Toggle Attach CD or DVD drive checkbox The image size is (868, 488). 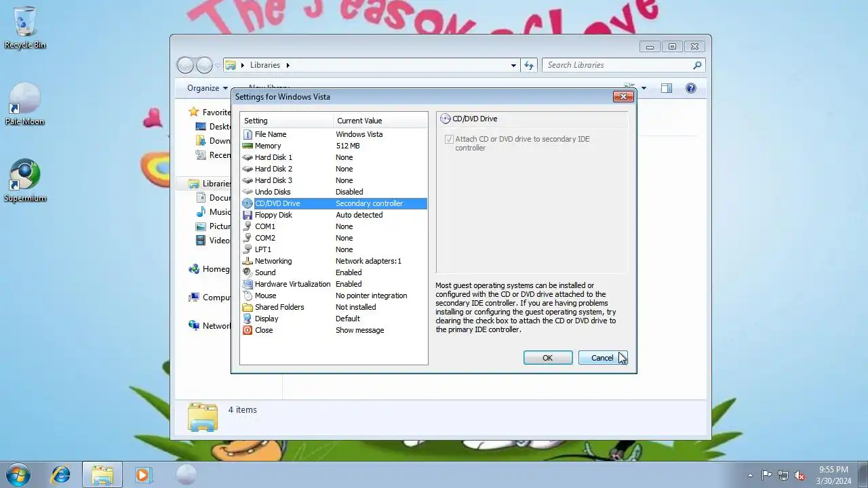click(448, 139)
